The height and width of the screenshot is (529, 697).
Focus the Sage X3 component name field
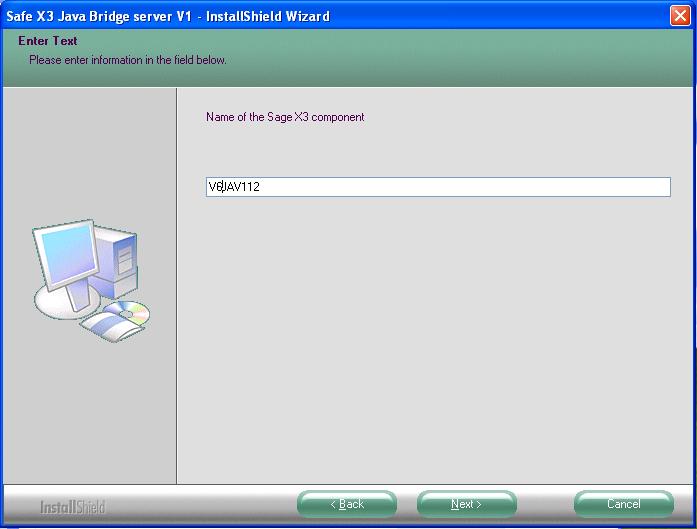pyautogui.click(x=437, y=187)
